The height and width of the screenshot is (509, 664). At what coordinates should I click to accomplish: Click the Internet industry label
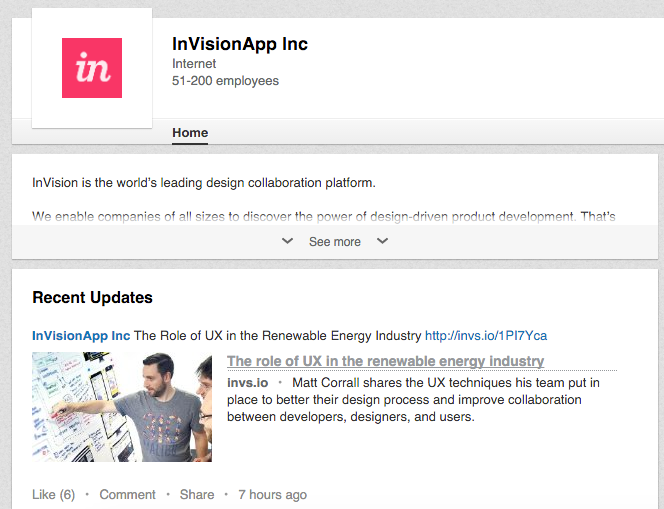tap(194, 64)
